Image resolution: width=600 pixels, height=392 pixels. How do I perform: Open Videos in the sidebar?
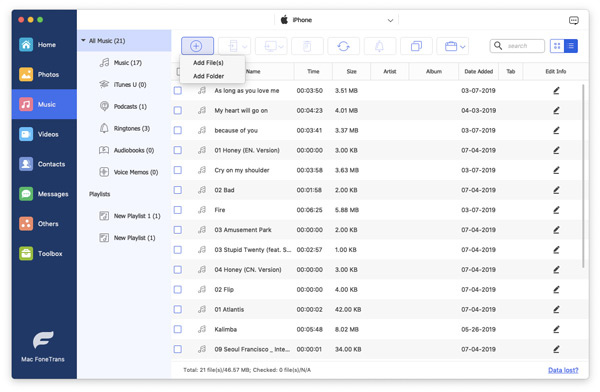pyautogui.click(x=44, y=134)
